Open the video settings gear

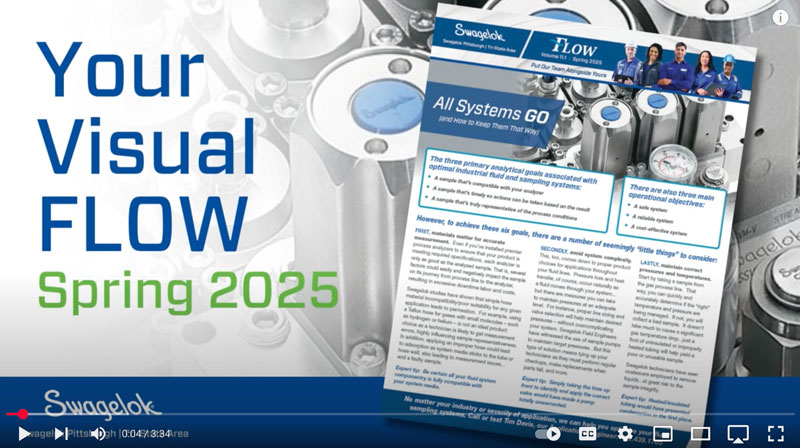click(625, 434)
